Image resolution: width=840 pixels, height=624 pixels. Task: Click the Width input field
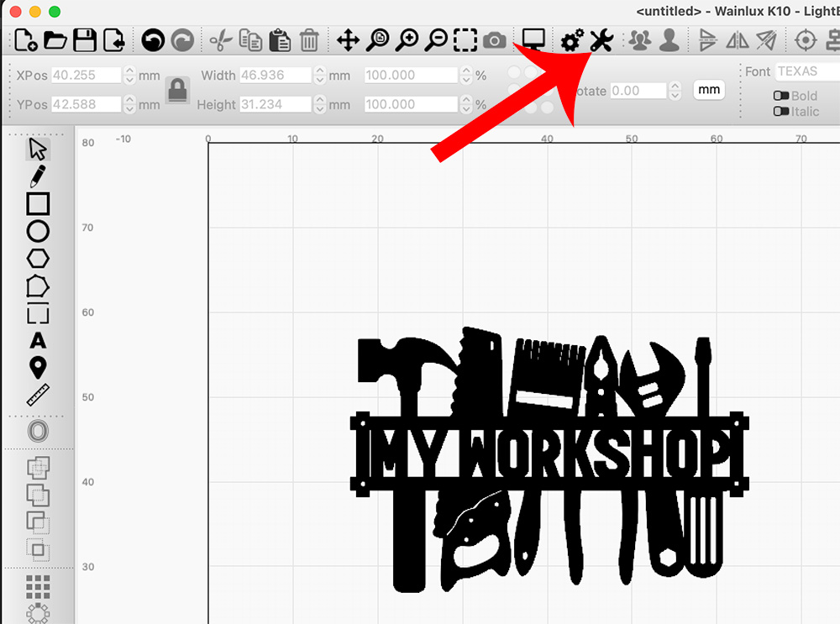275,76
